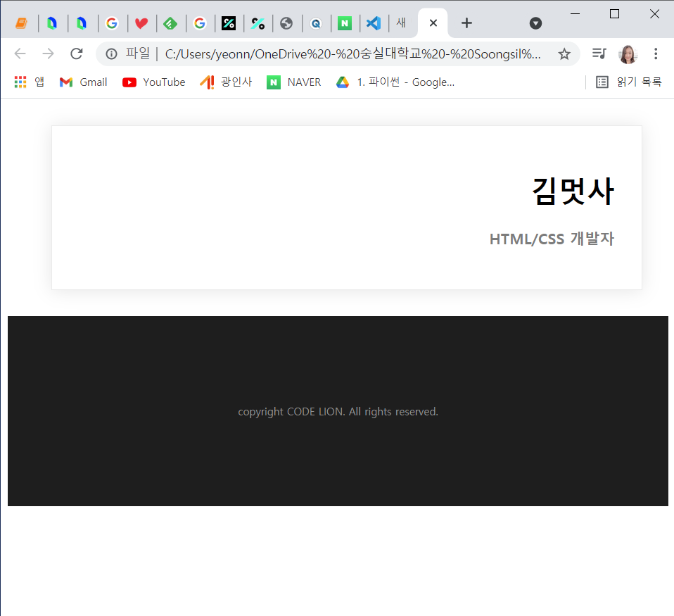The image size is (674, 616).
Task: Click the copyright CODE LION footer text
Action: 338,412
